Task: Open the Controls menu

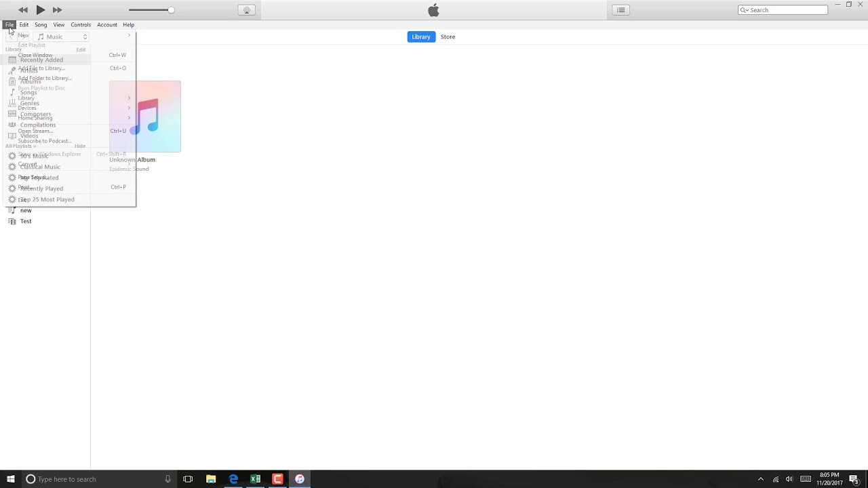Action: (81, 24)
